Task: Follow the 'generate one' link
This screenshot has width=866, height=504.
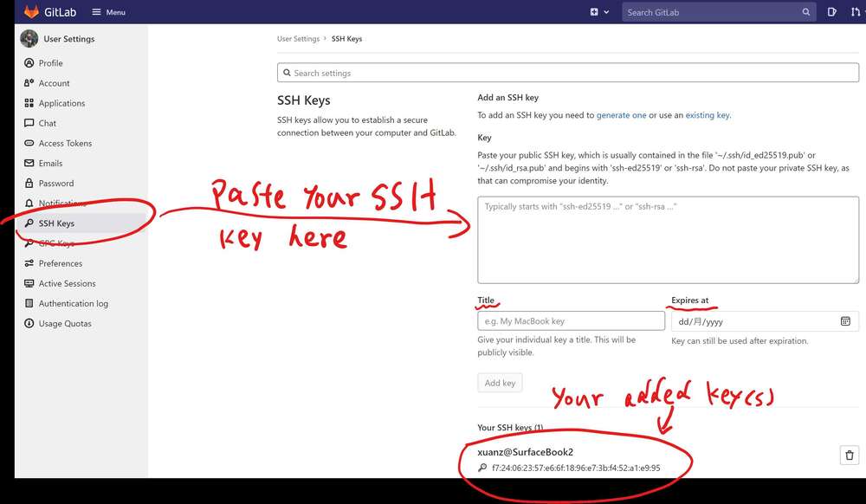Action: point(621,115)
